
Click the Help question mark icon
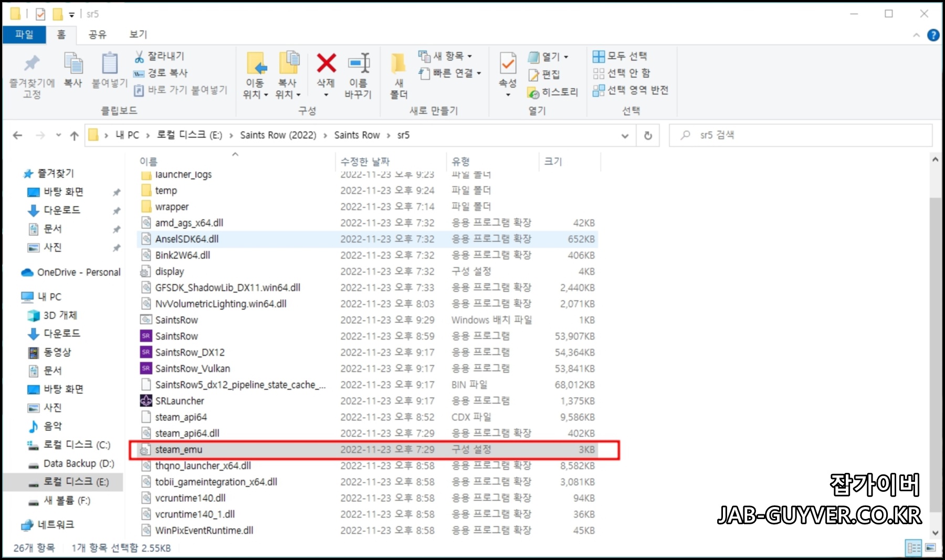933,35
